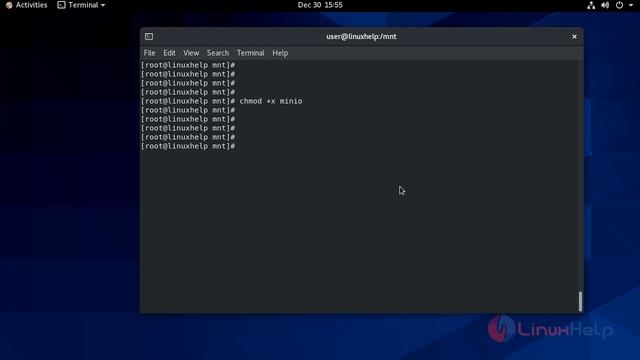
Task: Open the Help menu
Action: click(x=280, y=53)
